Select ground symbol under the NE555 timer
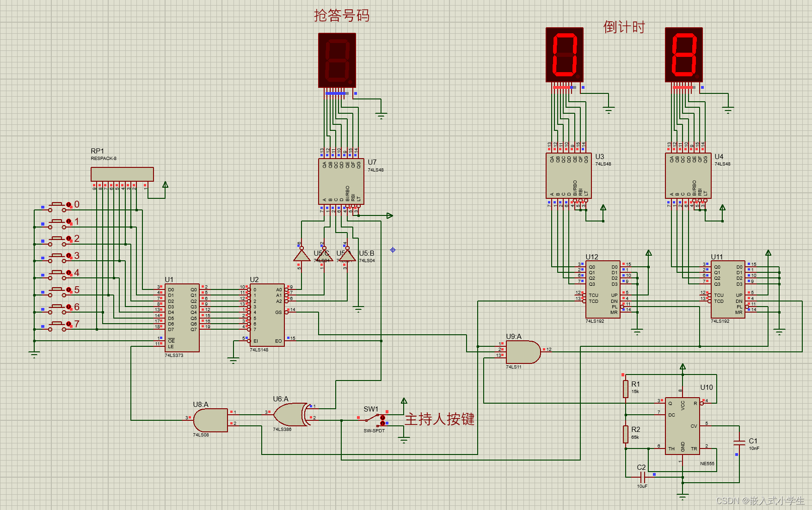The height and width of the screenshot is (510, 812). pos(683,497)
